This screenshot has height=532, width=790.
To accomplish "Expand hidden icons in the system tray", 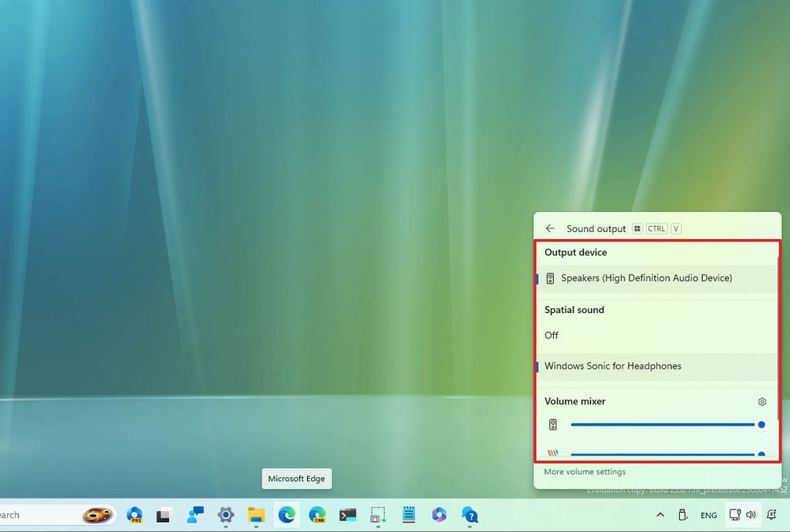I will (x=660, y=515).
